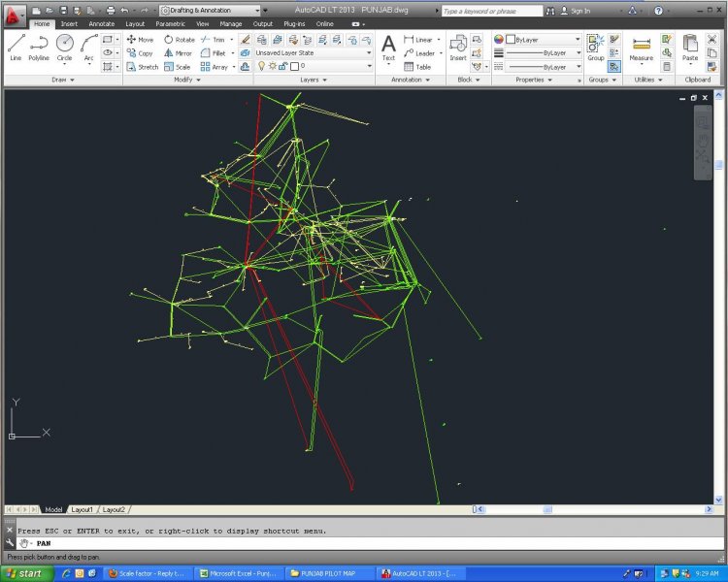Select the Line drawing tool

16,47
